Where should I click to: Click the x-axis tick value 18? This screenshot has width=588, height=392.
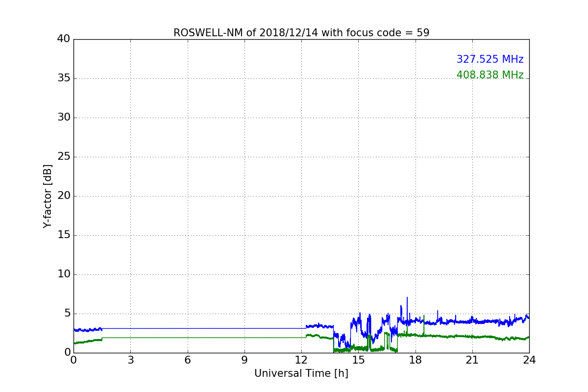click(416, 360)
